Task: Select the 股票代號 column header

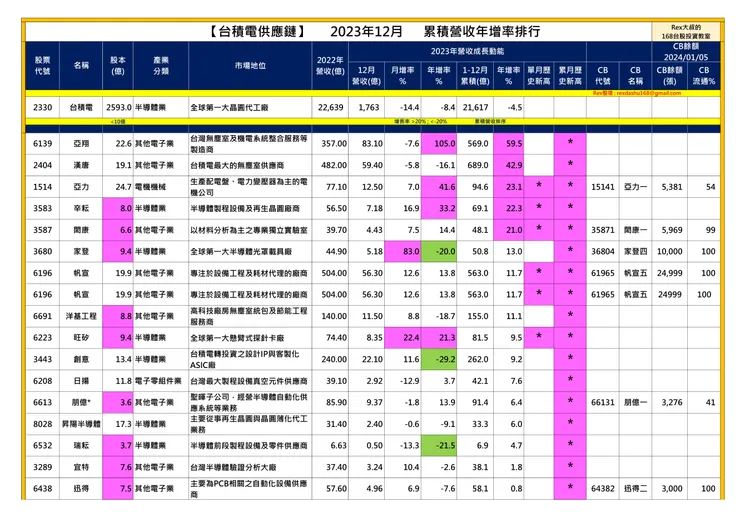Action: coord(42,66)
